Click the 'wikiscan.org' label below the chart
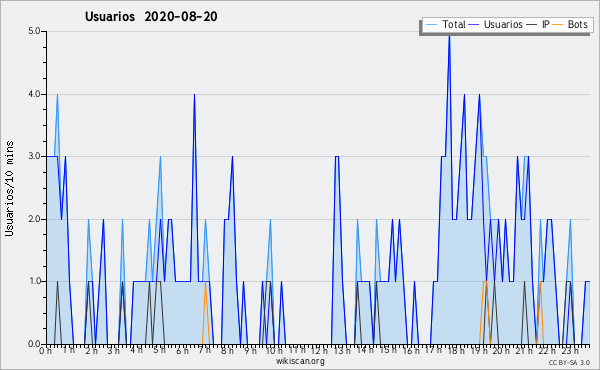 point(300,361)
